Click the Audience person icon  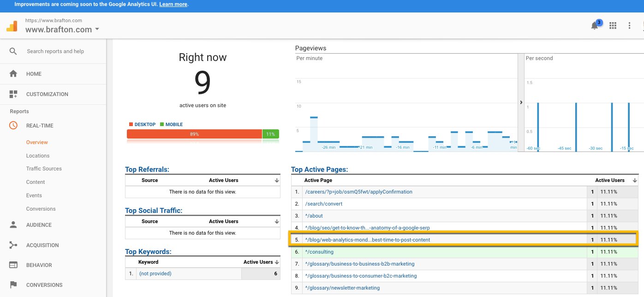click(x=13, y=225)
